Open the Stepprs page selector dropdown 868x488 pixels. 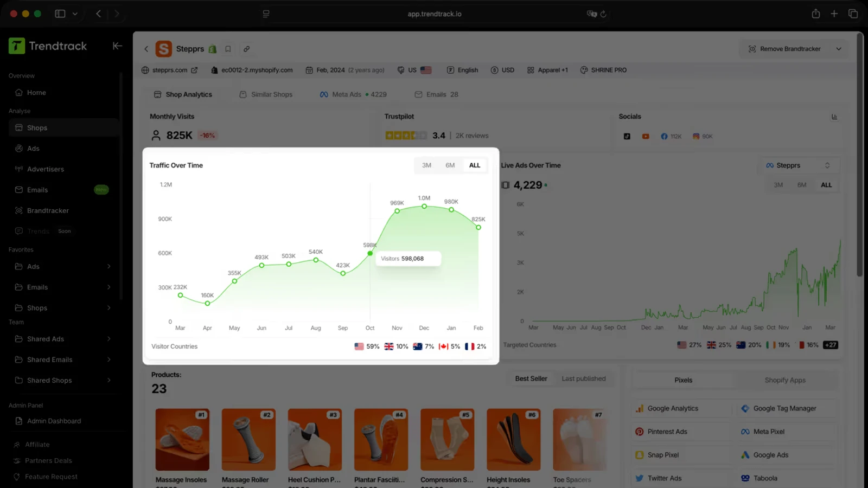coord(799,165)
